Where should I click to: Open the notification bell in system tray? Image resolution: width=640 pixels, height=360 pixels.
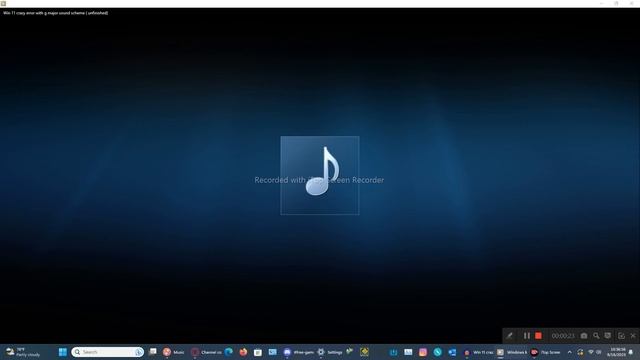[x=631, y=352]
